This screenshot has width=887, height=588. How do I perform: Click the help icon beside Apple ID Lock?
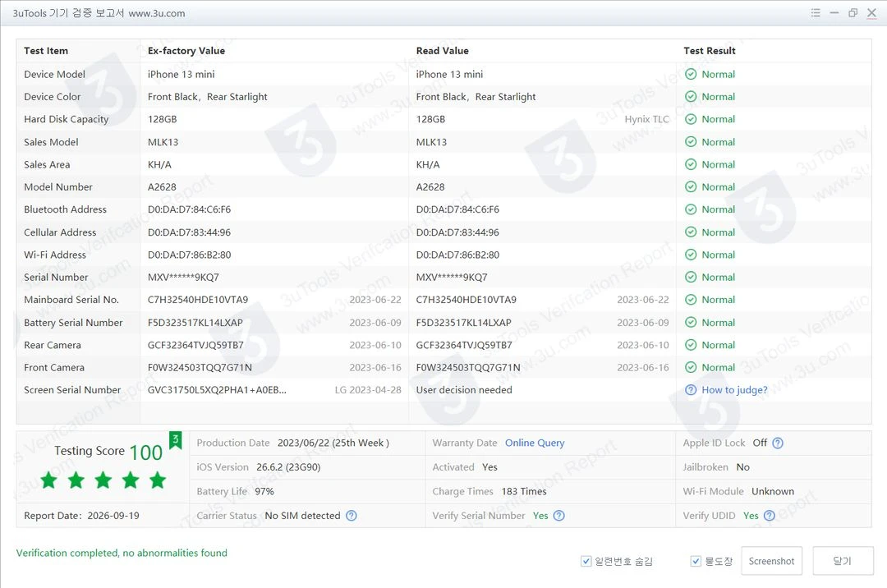[x=778, y=443]
